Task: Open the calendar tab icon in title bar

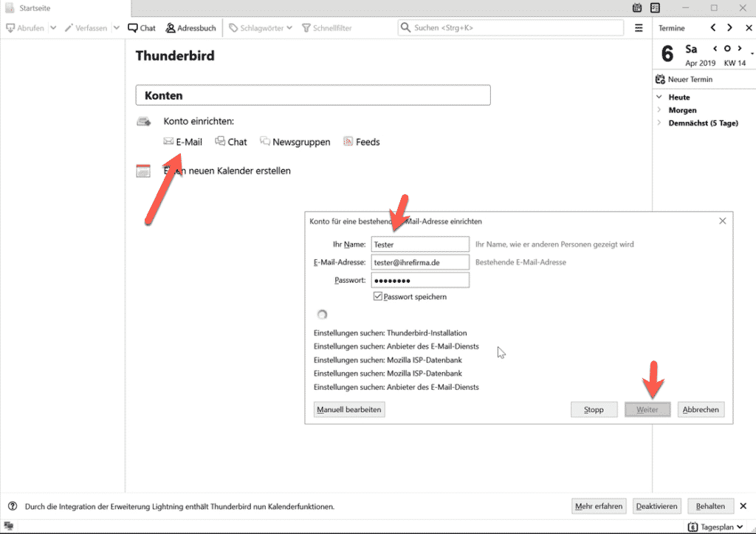Action: 637,7
